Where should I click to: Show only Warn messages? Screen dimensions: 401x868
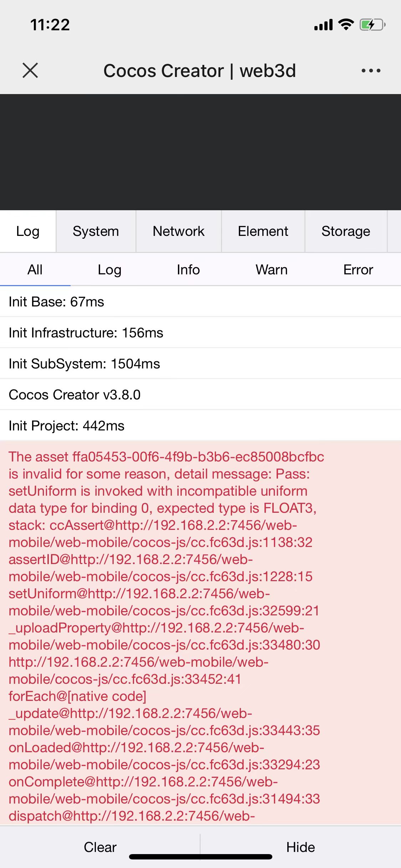pyautogui.click(x=271, y=270)
